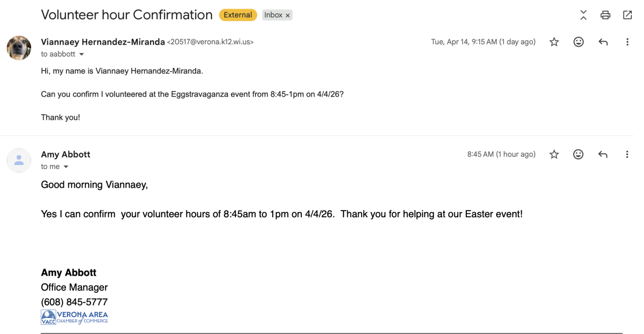Click the Amy Abbott sender name
This screenshot has width=644, height=334.
click(x=65, y=154)
